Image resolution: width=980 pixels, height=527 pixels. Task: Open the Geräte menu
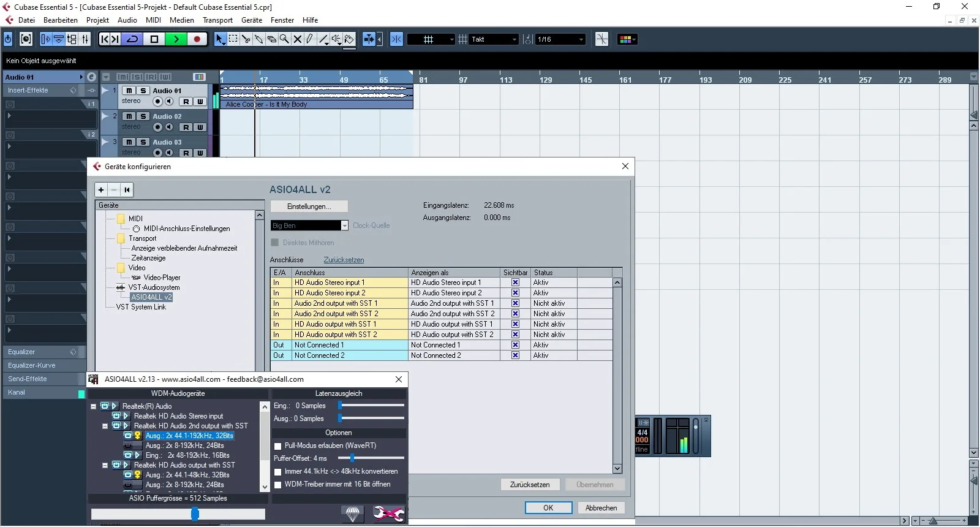[x=252, y=20]
